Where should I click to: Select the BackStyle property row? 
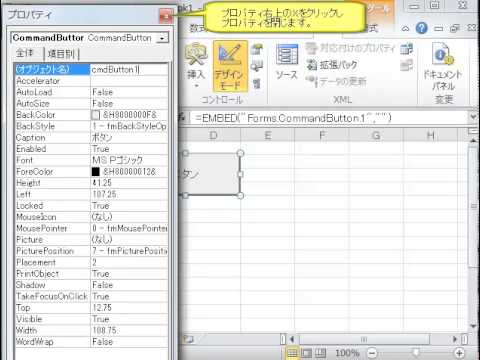point(91,126)
